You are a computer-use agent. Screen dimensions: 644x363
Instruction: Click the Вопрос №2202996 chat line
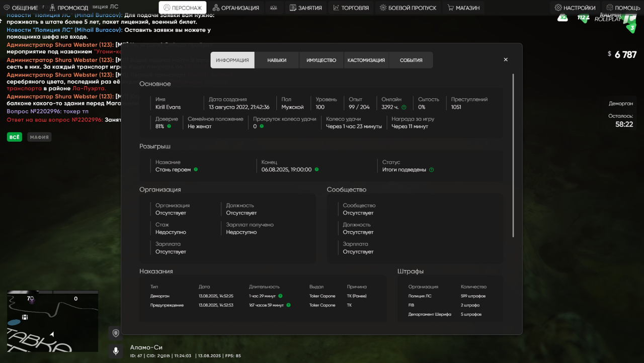point(48,111)
